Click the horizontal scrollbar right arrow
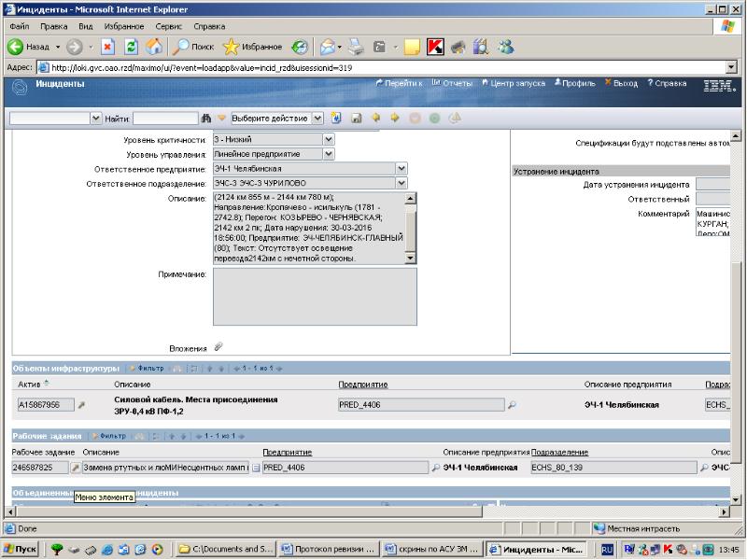This screenshot has height=560, width=747. [x=725, y=512]
